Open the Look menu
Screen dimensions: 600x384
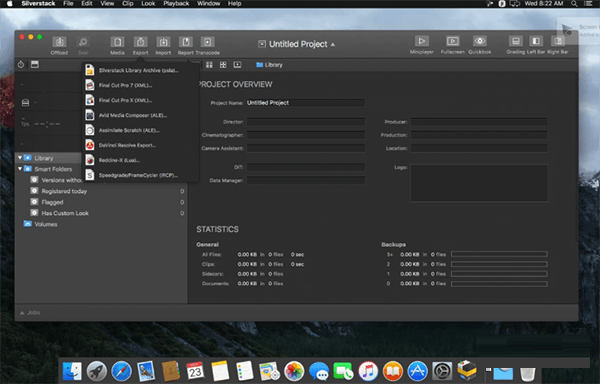coord(148,3)
